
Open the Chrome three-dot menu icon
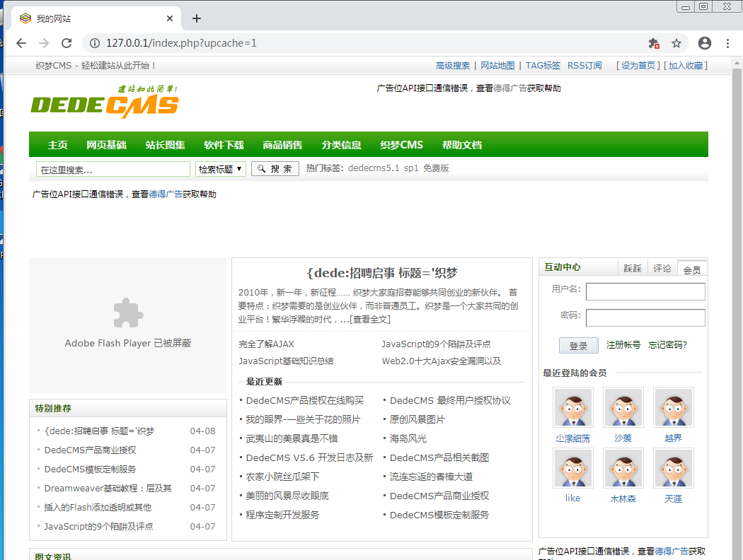click(x=730, y=42)
